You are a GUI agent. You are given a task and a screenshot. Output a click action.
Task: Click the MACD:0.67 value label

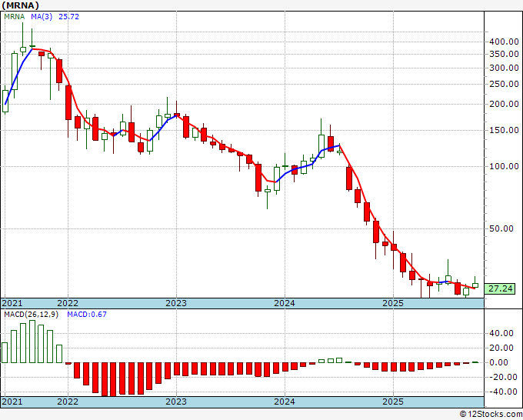click(x=87, y=315)
